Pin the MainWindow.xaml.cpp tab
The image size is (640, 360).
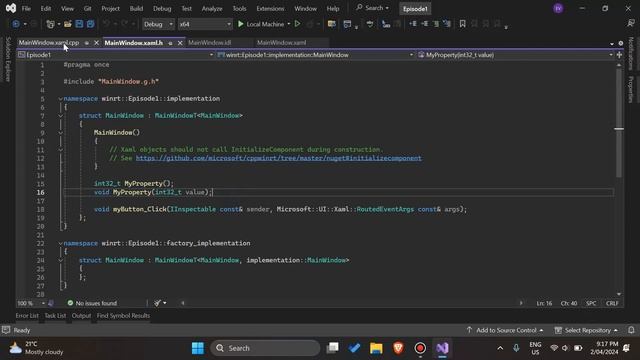click(87, 43)
